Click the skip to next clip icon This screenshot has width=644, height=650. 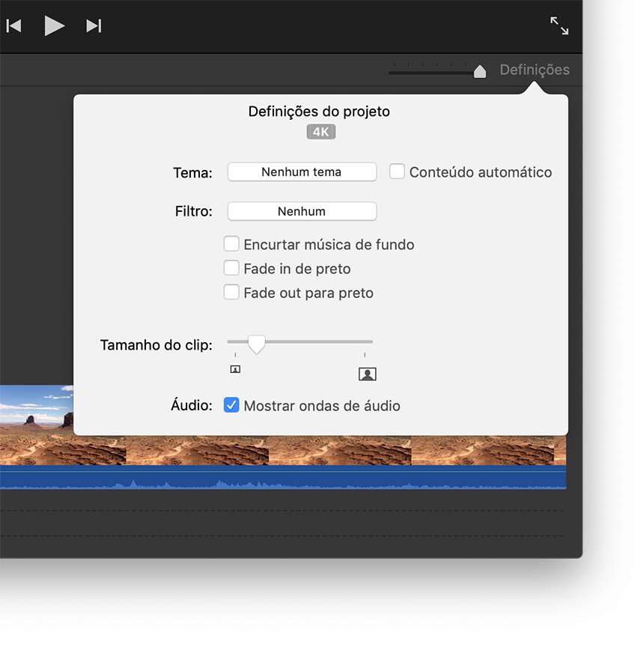click(x=94, y=26)
